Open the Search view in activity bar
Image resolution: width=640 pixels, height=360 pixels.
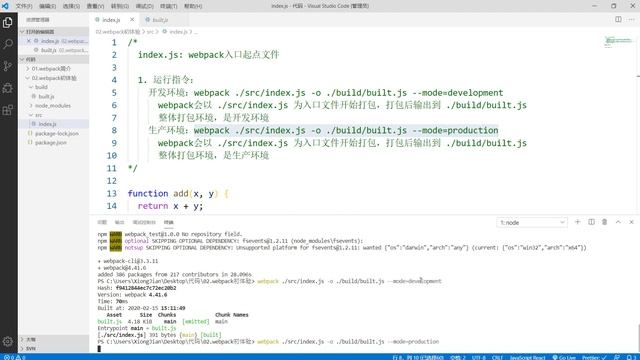tap(8, 44)
